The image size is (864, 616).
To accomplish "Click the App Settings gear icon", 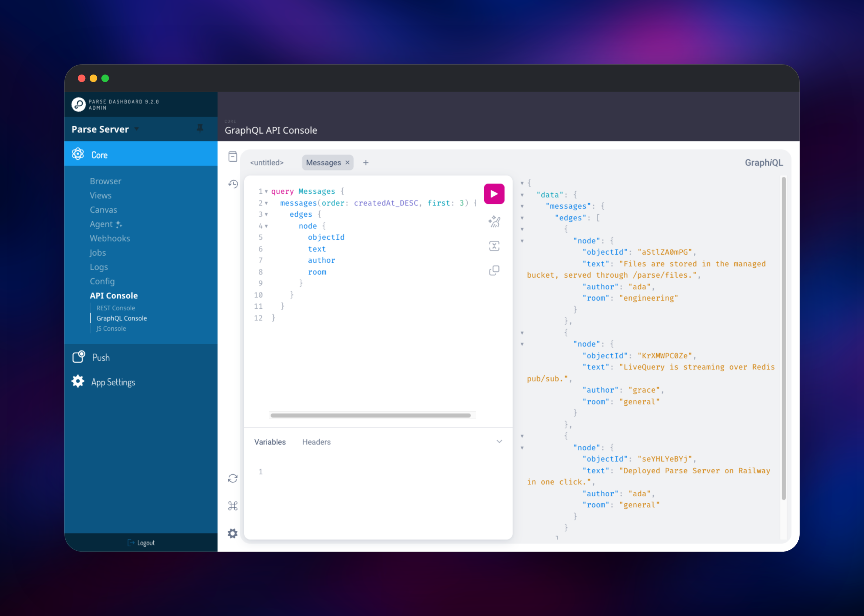I will coord(78,381).
